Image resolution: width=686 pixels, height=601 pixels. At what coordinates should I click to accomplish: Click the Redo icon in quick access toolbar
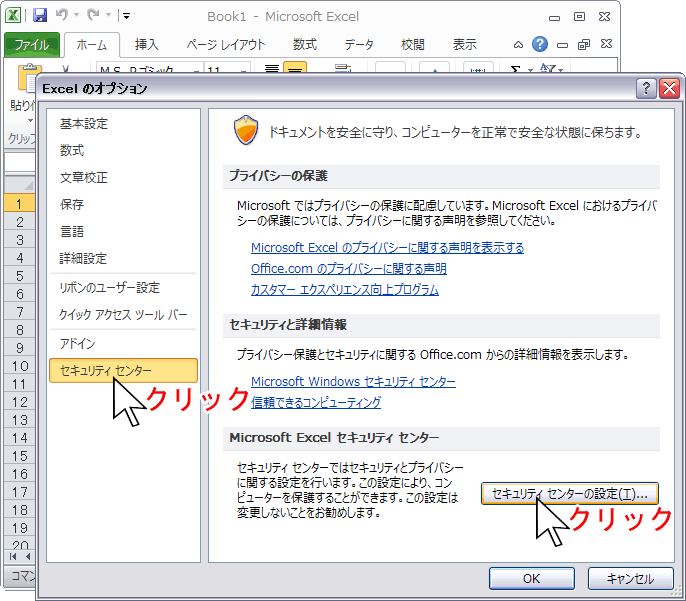tap(93, 15)
